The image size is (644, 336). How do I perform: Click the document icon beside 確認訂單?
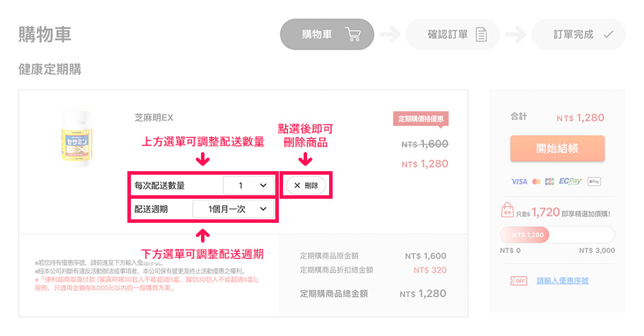coord(481,34)
